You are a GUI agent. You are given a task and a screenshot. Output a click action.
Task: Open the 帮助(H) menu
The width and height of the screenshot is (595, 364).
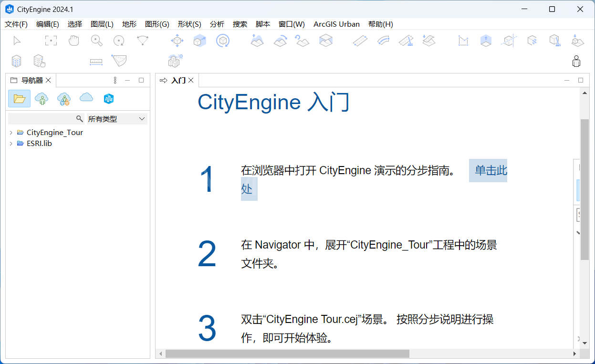381,24
